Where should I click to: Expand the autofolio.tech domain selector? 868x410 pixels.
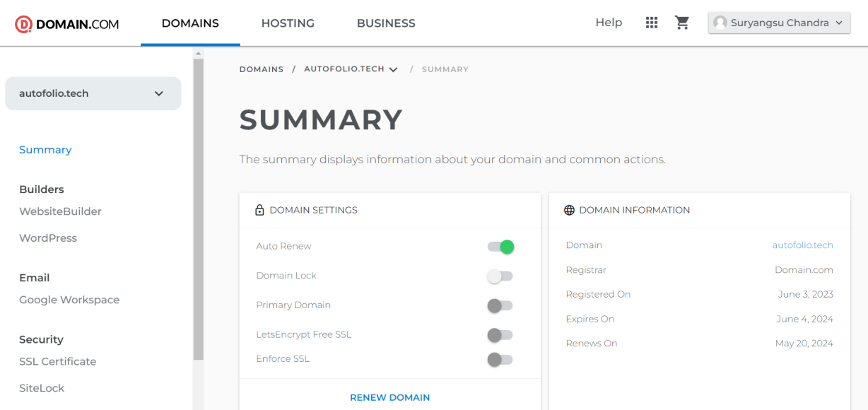pos(93,93)
